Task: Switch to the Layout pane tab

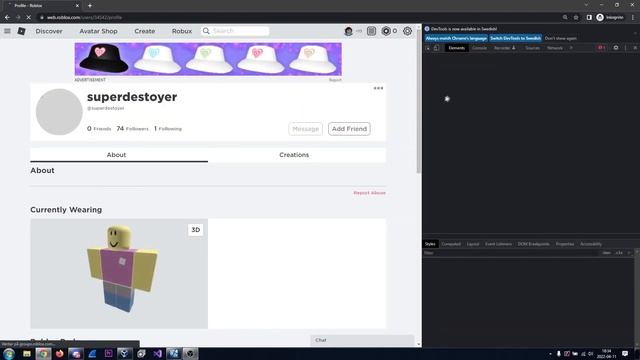Action: (473, 244)
